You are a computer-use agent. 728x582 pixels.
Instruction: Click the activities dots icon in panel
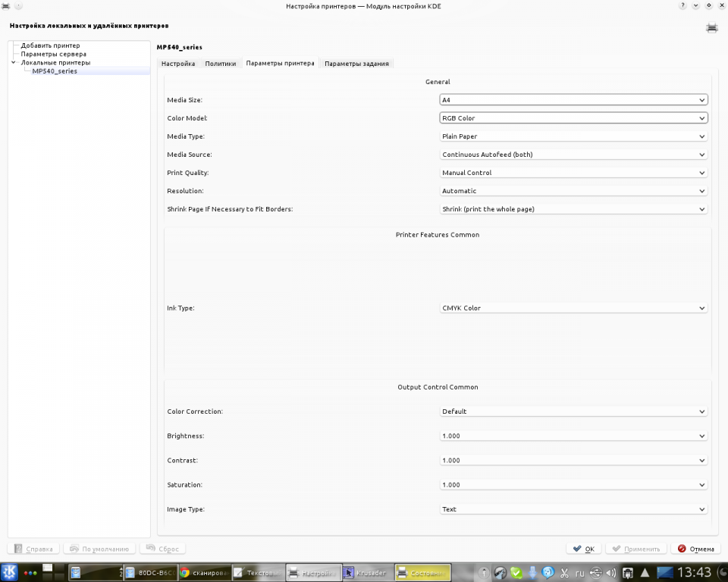[x=30, y=573]
